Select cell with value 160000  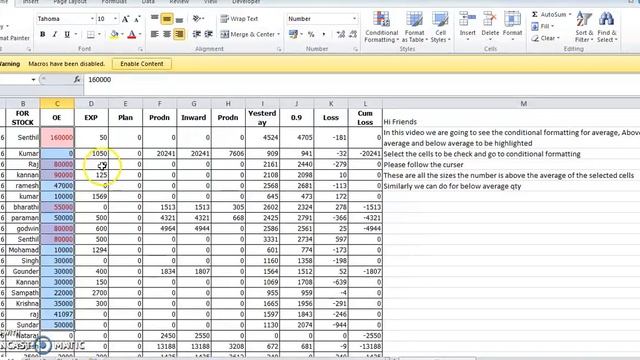point(57,138)
